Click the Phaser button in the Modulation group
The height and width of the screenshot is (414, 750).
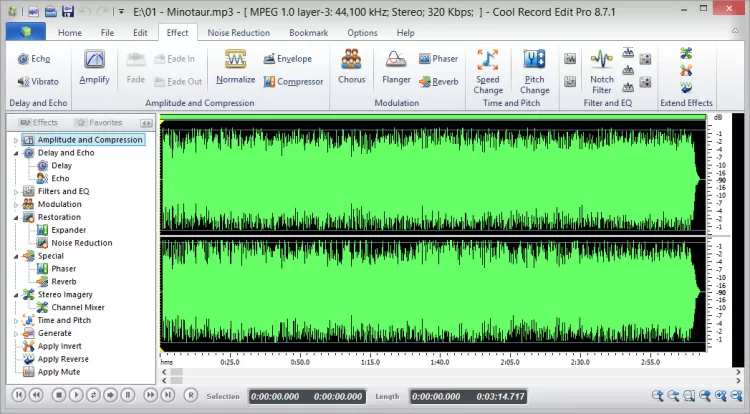[x=438, y=59]
